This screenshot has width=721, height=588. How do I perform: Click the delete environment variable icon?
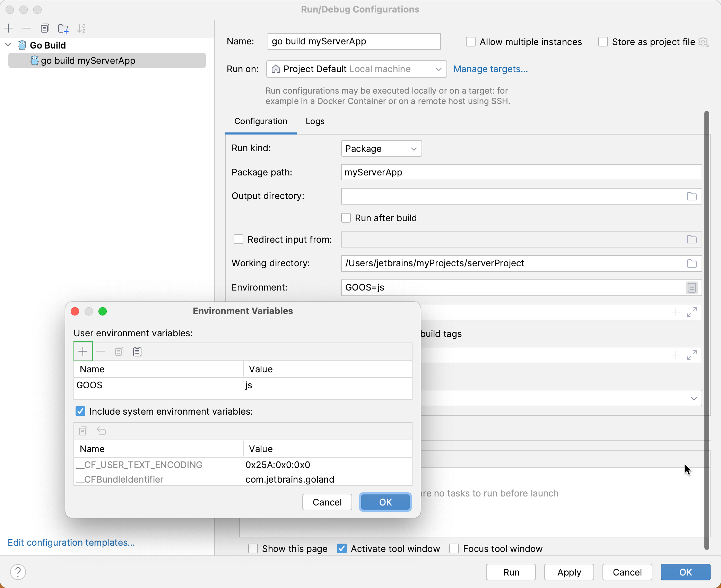pos(101,352)
